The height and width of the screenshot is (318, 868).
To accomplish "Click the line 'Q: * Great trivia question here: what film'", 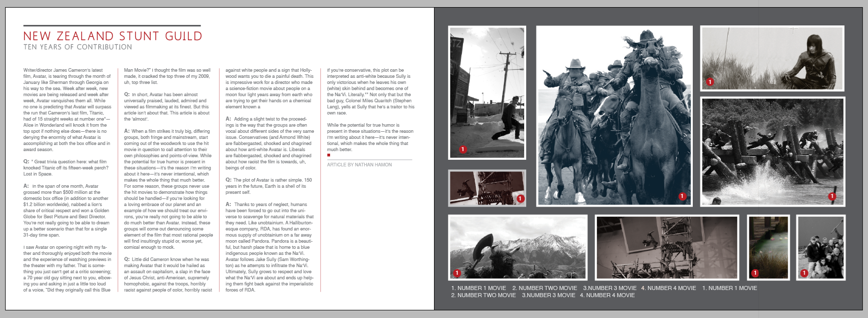I will (x=65, y=162).
